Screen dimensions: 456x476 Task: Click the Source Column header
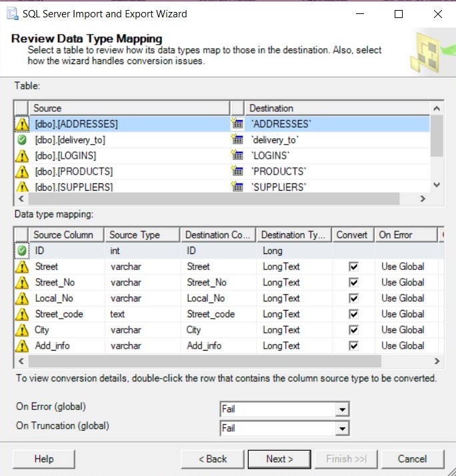click(66, 235)
